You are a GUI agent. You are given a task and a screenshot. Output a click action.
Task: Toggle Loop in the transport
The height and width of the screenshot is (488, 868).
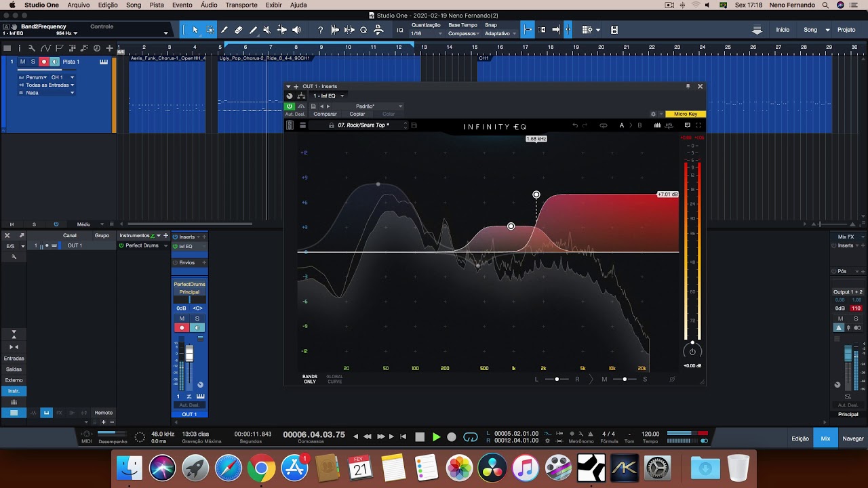pos(470,437)
